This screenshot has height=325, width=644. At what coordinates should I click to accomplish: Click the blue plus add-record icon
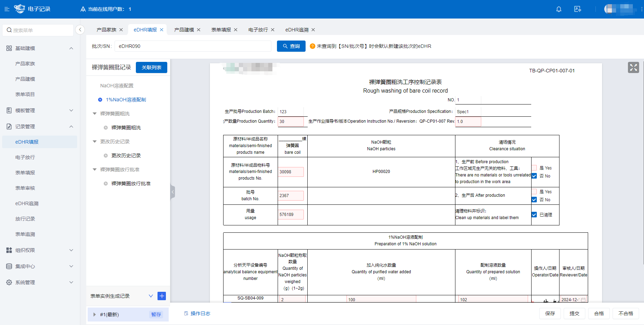click(162, 296)
